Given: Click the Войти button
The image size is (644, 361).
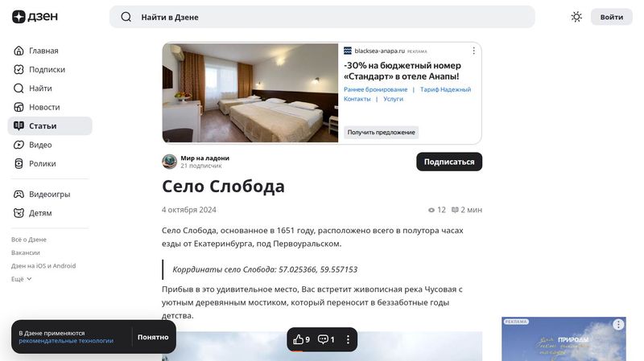Looking at the screenshot, I should pyautogui.click(x=612, y=17).
